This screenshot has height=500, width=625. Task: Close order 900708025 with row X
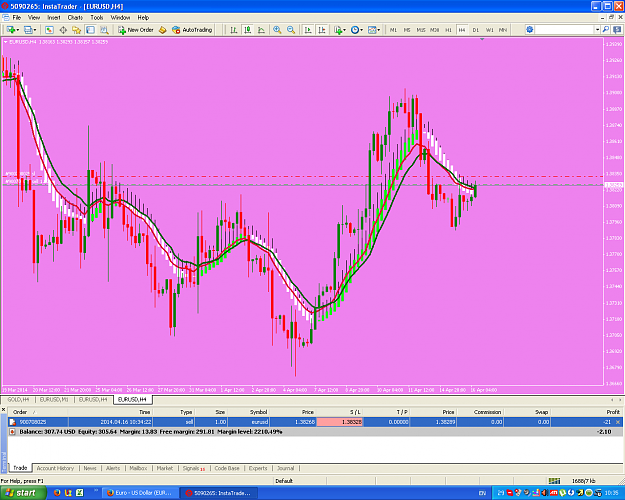point(618,422)
